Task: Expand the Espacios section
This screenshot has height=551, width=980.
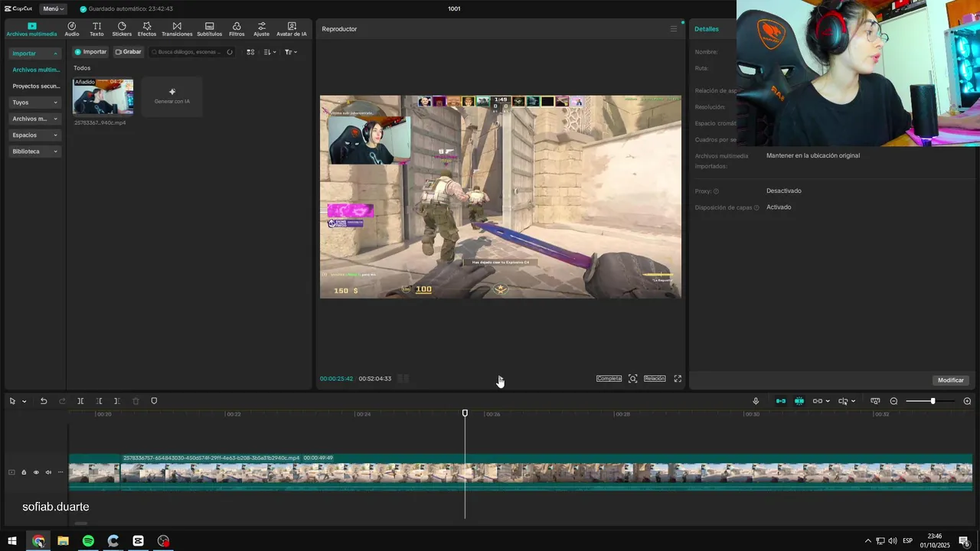Action: (x=35, y=135)
